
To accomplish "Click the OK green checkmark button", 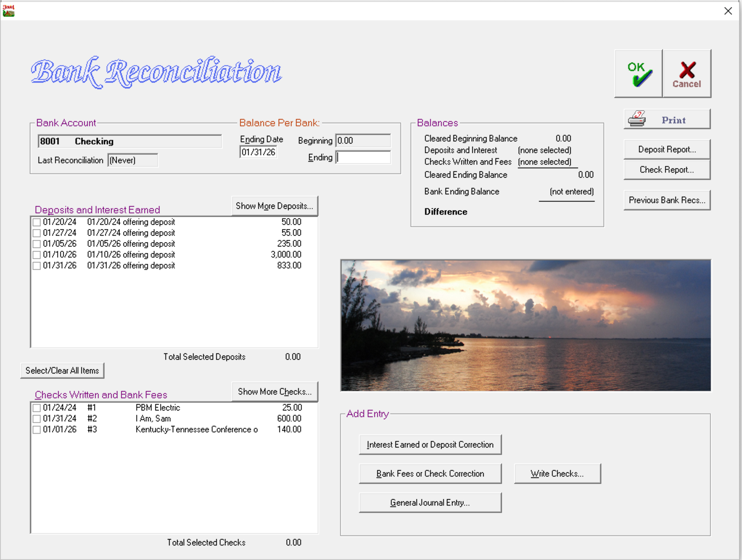I will click(x=639, y=74).
